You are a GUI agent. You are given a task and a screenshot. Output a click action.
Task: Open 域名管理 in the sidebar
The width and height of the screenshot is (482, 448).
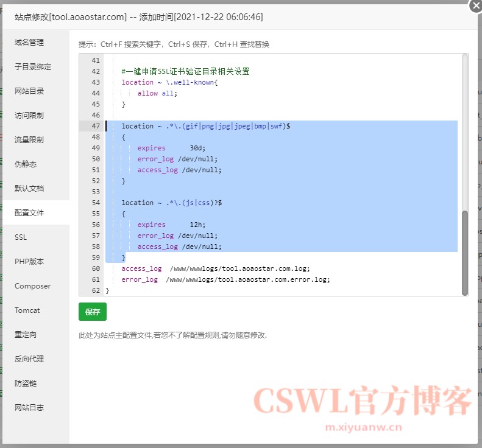click(29, 43)
